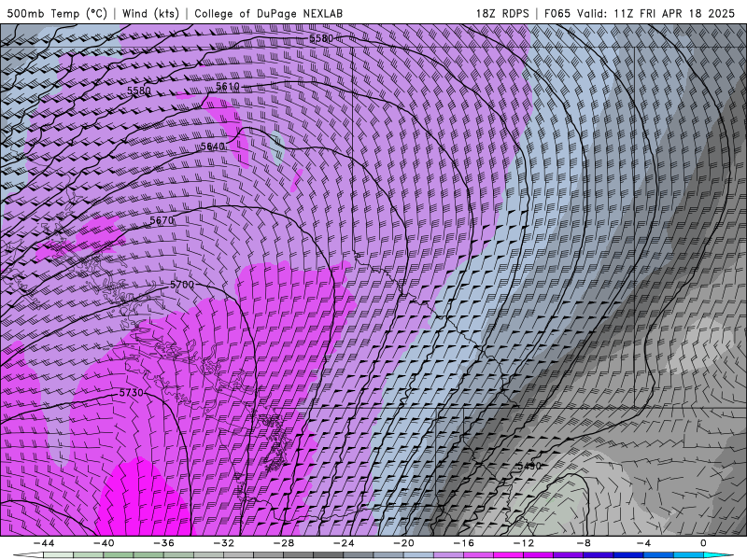747x560 pixels.
Task: Click the 0 colorbar value
Action: pyautogui.click(x=704, y=543)
